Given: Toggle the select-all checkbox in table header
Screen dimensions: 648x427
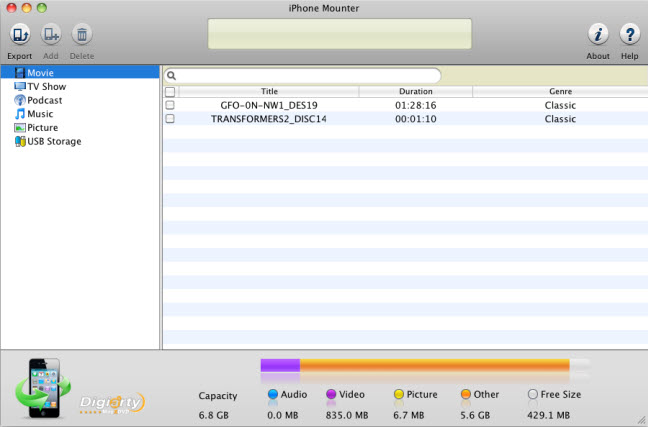Looking at the screenshot, I should pos(170,91).
